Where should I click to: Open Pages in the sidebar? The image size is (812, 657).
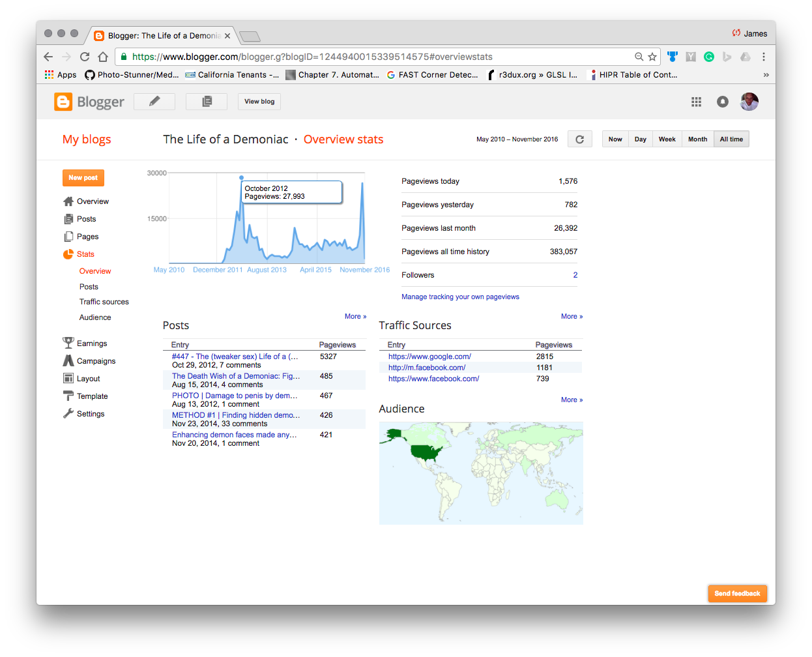pos(81,237)
